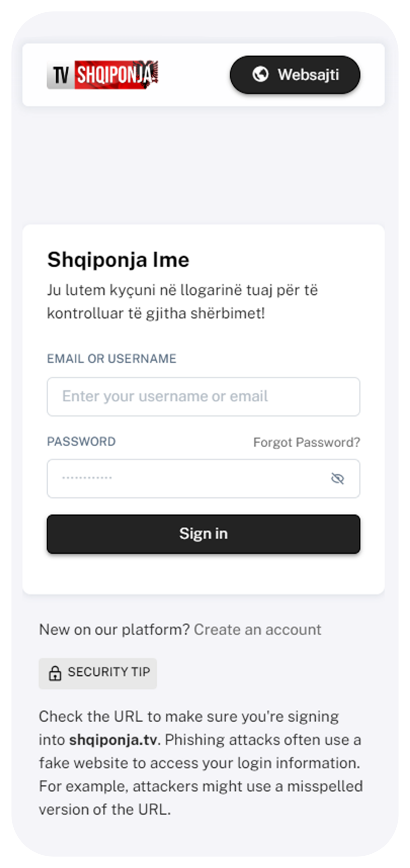The height and width of the screenshot is (868, 410).
Task: Click the Security Tip badge
Action: coord(98,672)
